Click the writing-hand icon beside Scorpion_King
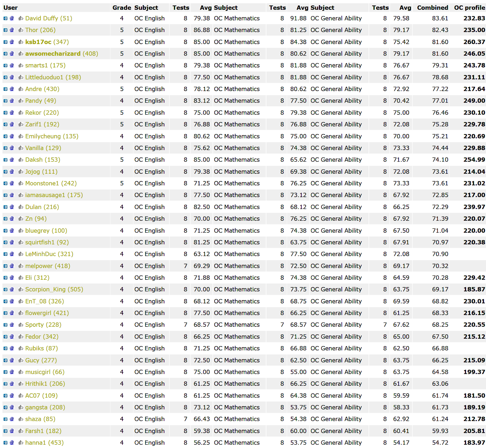This screenshot has width=486, height=448. click(x=21, y=289)
